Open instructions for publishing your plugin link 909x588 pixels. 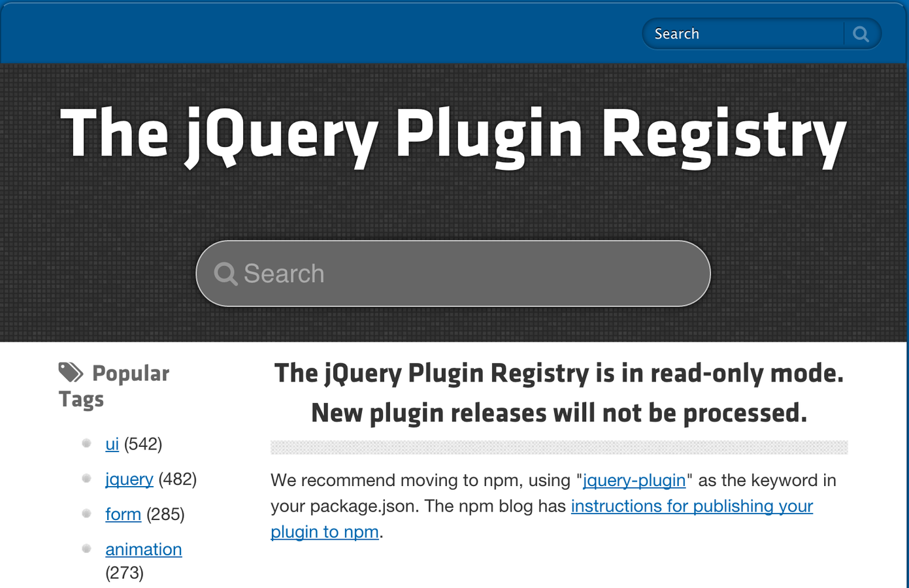[542, 519]
